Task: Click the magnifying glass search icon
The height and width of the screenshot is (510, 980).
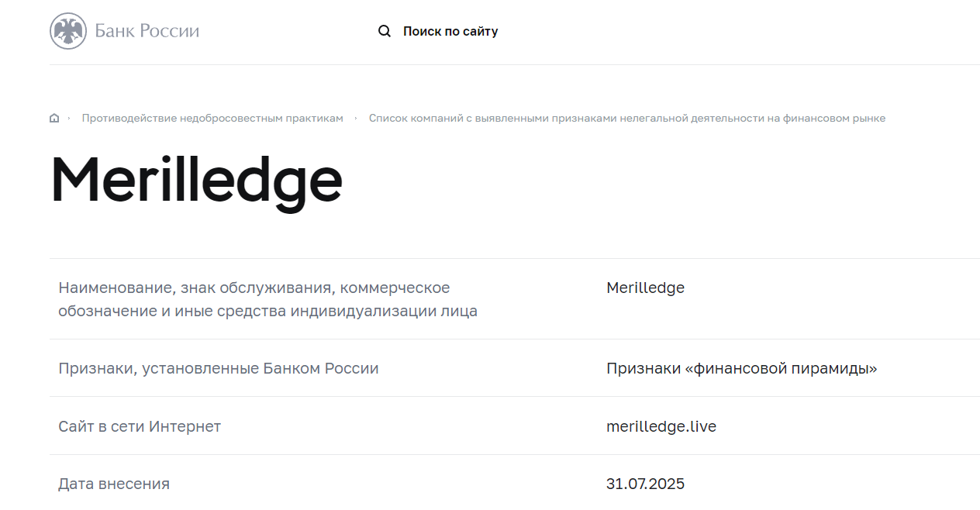Action: [385, 31]
